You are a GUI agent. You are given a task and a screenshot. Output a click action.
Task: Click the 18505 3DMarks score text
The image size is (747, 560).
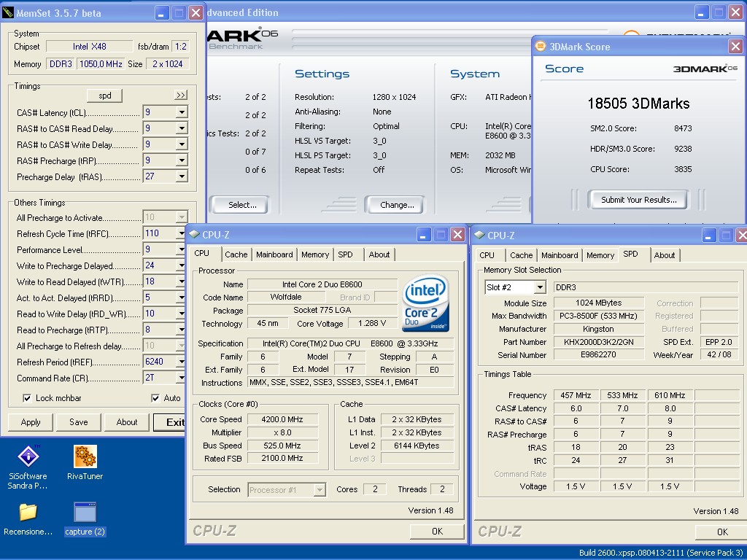[x=638, y=104]
